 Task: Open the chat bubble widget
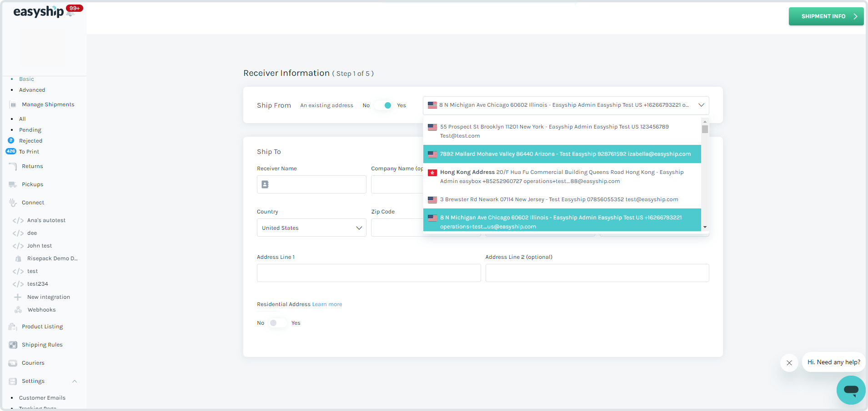pos(851,390)
